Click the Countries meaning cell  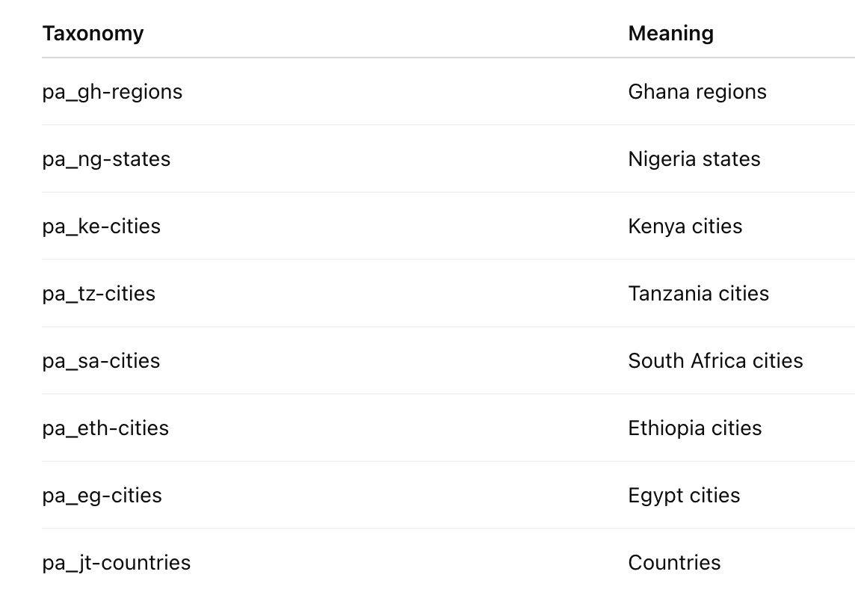click(x=675, y=563)
